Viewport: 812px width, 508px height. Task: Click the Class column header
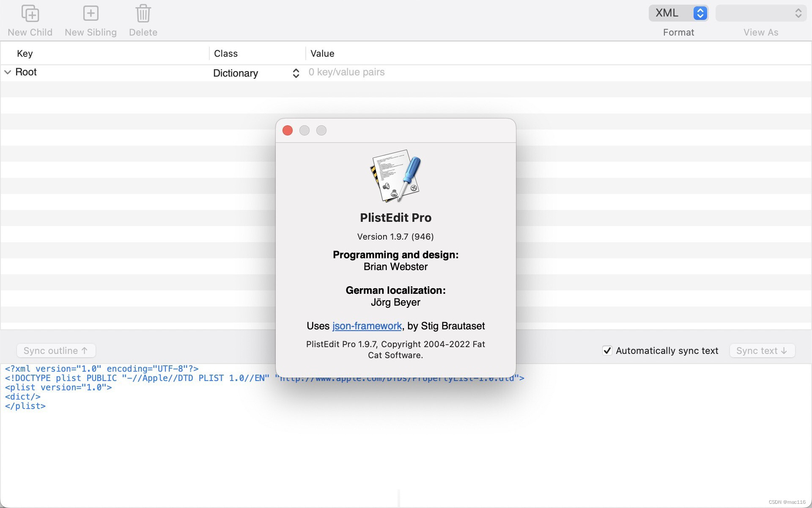[x=226, y=53]
